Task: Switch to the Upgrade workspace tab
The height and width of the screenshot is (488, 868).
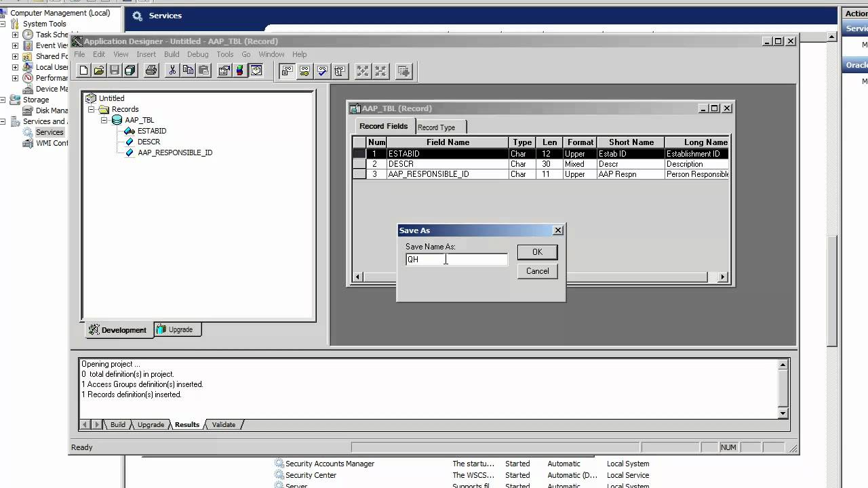Action: (176, 329)
